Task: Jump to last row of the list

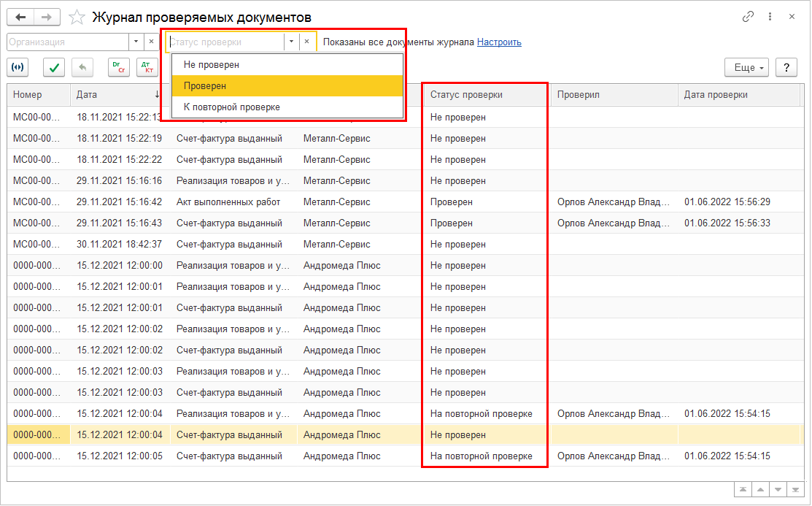Action: click(796, 488)
